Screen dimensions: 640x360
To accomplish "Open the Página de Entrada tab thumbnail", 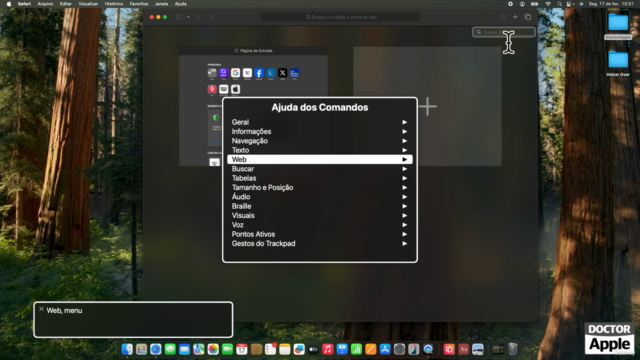I will [253, 106].
